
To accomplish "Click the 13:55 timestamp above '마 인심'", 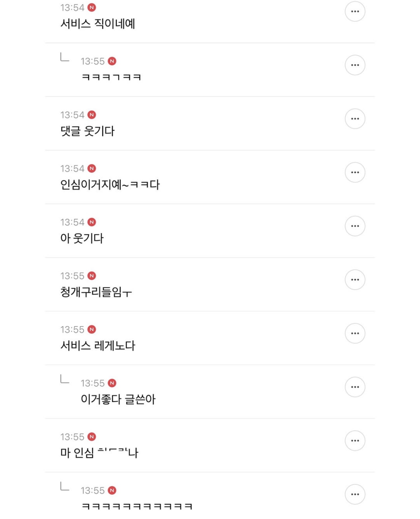I will point(72,437).
